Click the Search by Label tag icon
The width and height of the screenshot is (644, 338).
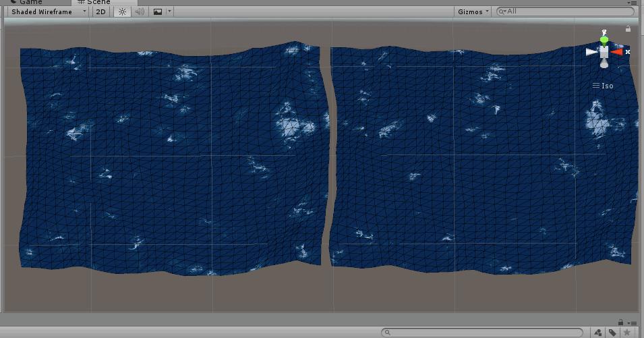pyautogui.click(x=612, y=333)
